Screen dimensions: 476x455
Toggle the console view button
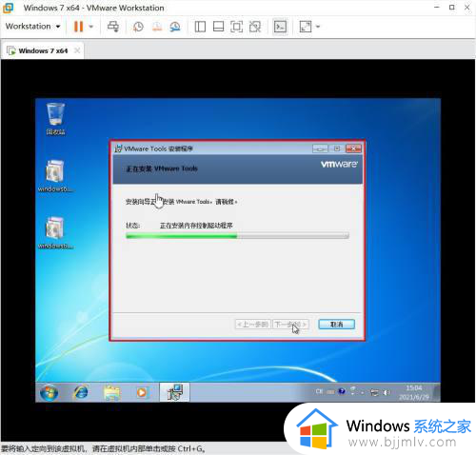tap(280, 27)
